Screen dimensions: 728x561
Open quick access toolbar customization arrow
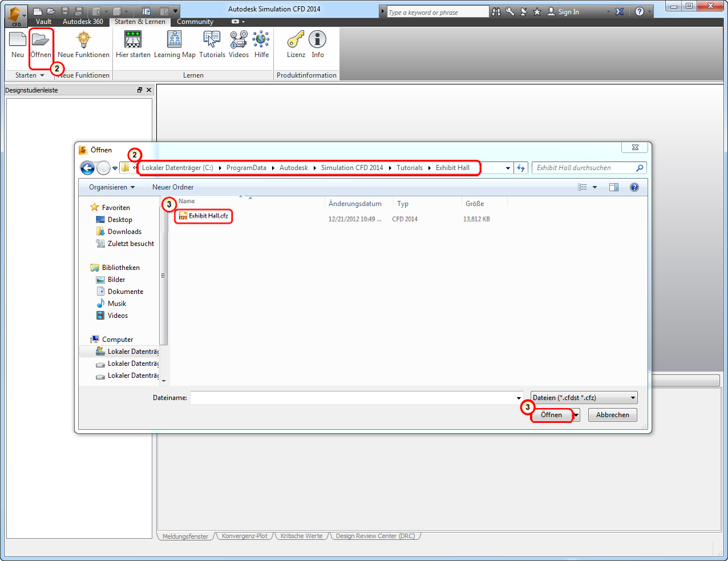pos(176,11)
